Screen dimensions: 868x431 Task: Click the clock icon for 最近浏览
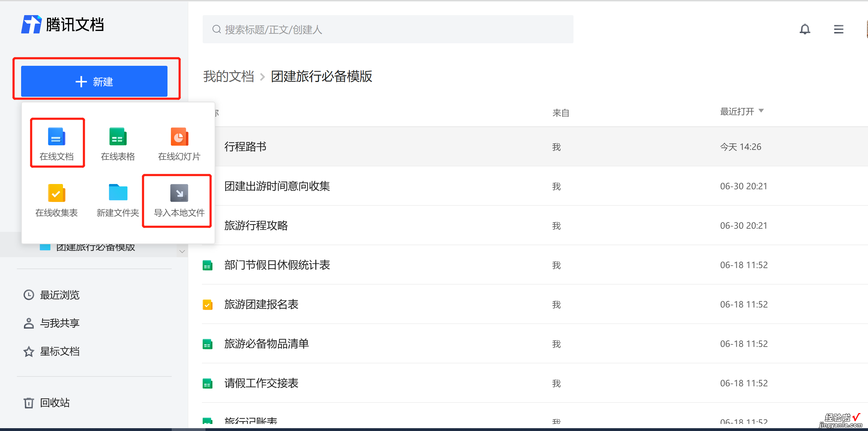pos(29,295)
